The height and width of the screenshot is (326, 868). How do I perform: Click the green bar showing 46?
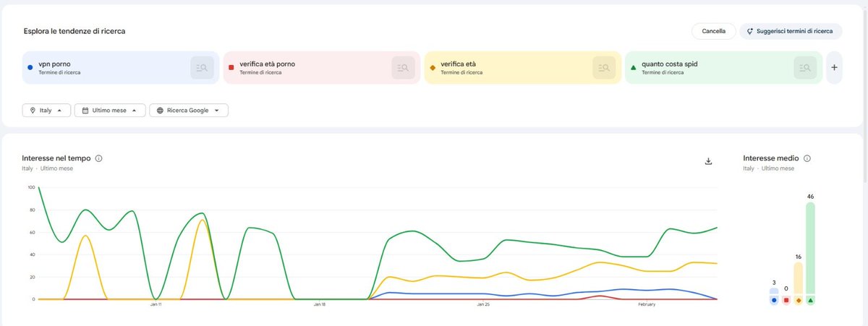coord(810,248)
